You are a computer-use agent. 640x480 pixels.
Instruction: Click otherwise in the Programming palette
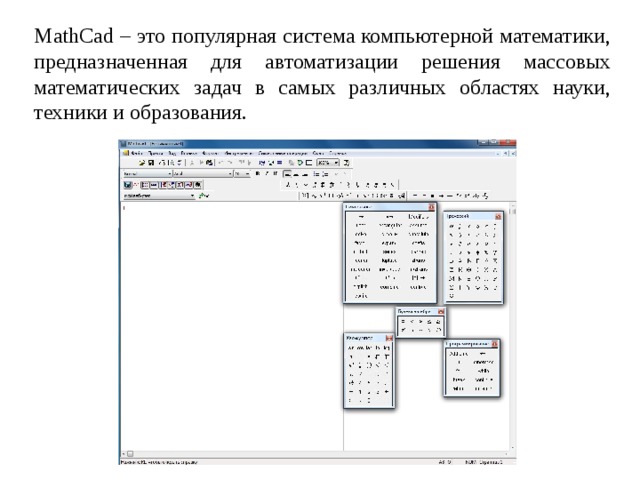pos(483,362)
